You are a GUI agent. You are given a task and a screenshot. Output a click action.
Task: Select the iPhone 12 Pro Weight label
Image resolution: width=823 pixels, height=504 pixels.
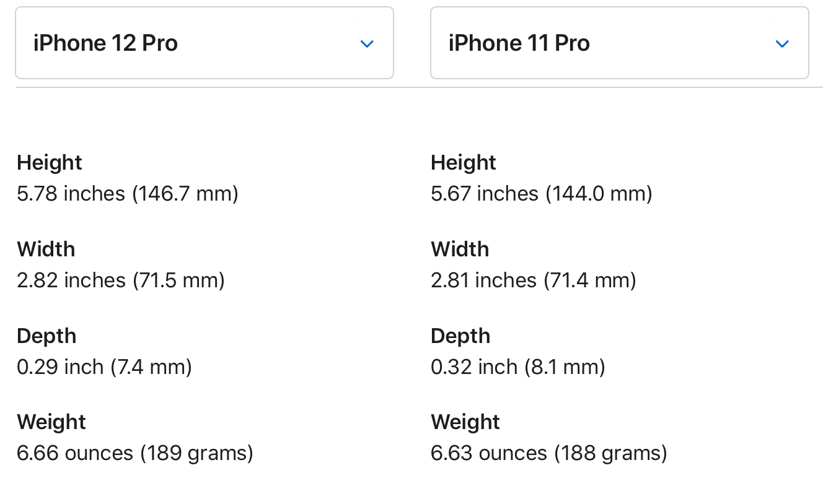click(51, 422)
